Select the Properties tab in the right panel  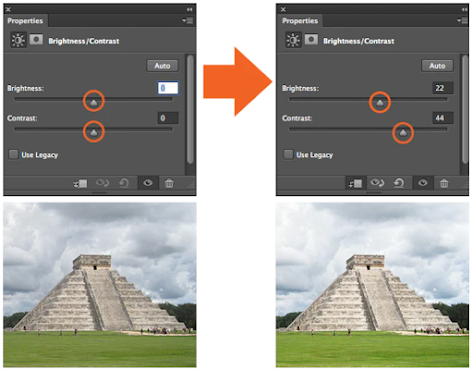tap(300, 21)
